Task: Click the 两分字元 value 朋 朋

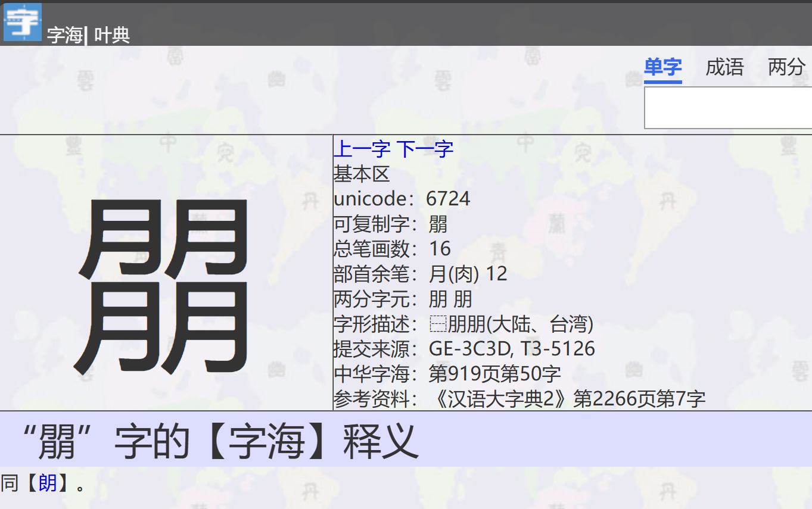Action: click(x=450, y=299)
